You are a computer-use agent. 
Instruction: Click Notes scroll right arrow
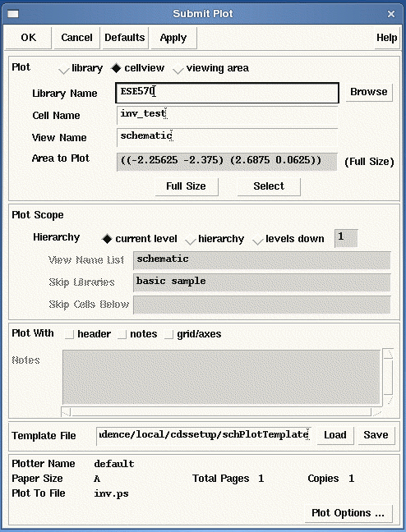pos(376,412)
